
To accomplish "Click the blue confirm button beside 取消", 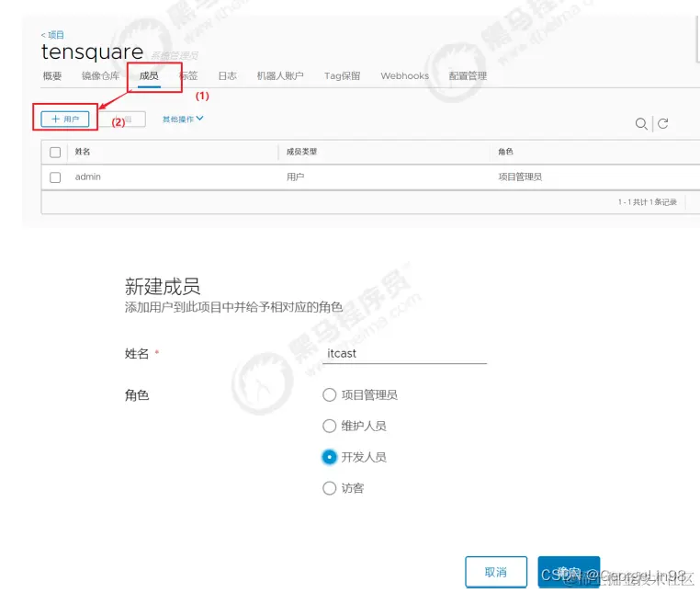I will (x=569, y=572).
